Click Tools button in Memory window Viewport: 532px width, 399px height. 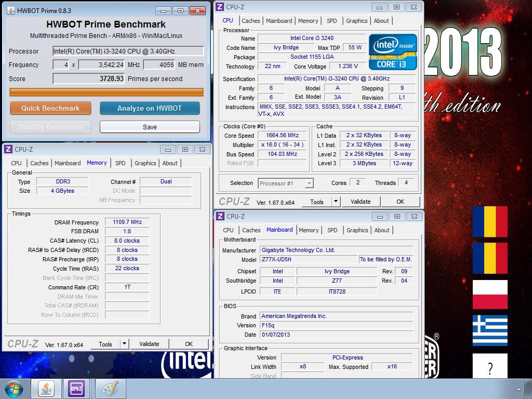coord(105,344)
